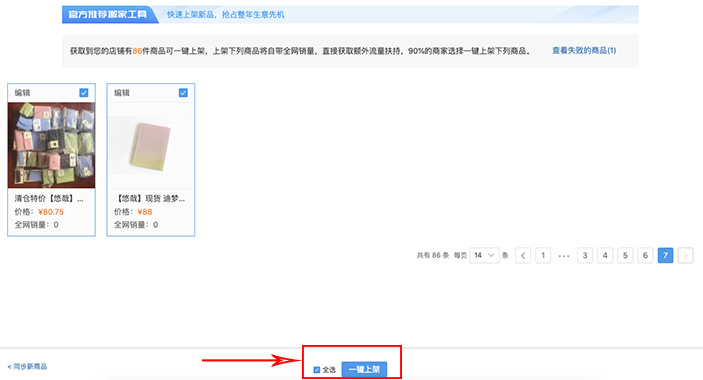This screenshot has height=380, width=703.
Task: Uncheck the 清仓特价 product card checkbox
Action: pyautogui.click(x=84, y=93)
